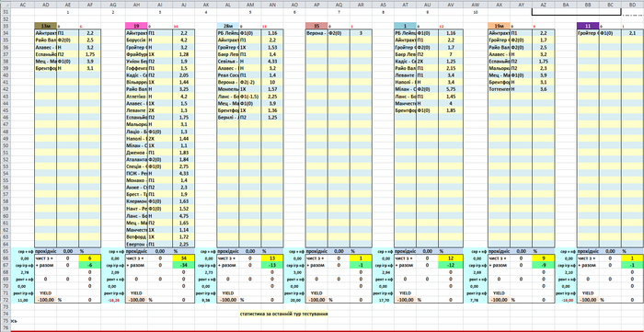
Task: Select the cell with coefficient 10
Action: click(x=272, y=82)
